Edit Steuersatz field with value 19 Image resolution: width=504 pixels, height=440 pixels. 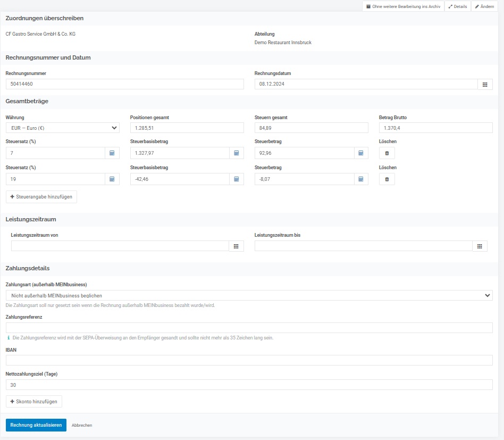click(x=55, y=179)
